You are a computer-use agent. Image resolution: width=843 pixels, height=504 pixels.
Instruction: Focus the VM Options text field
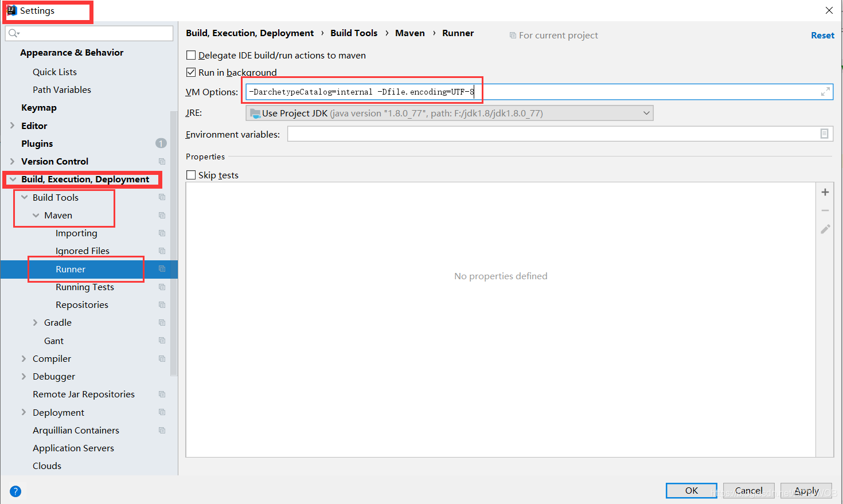coord(539,92)
